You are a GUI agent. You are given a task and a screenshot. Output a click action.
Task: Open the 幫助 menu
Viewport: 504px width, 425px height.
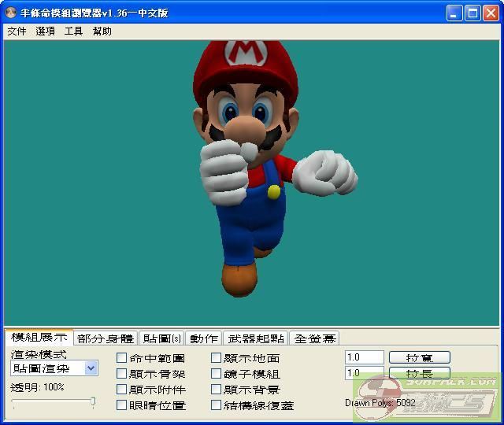(x=102, y=31)
